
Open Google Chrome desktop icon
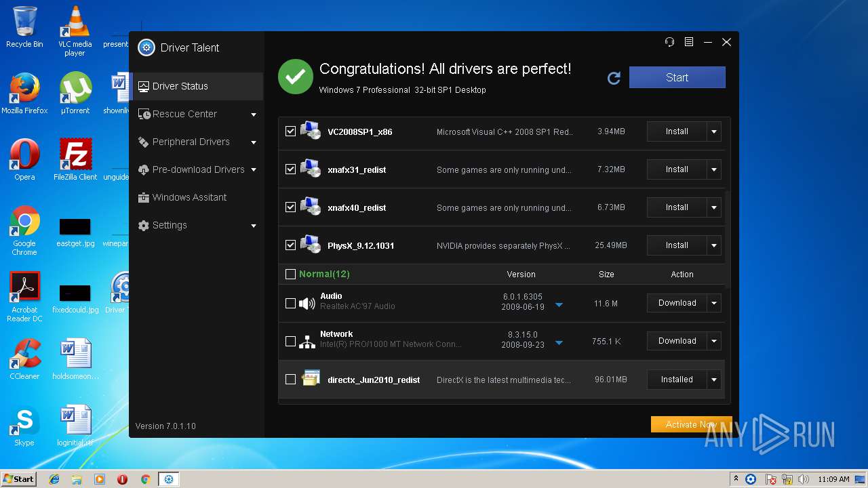[x=24, y=230]
